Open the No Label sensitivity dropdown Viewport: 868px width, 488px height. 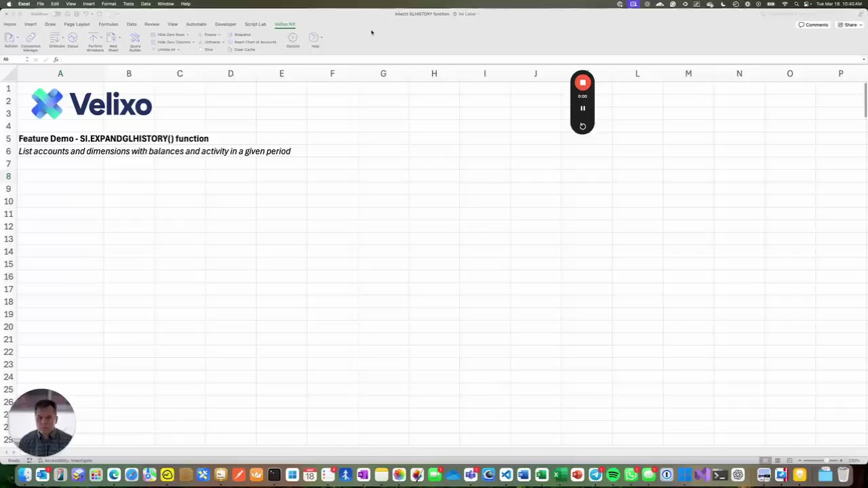click(467, 14)
